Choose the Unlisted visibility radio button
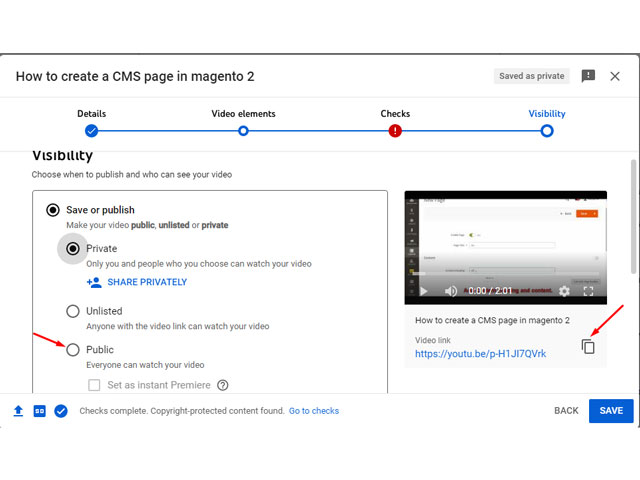Screen dimensions: 640x480 [x=73, y=311]
